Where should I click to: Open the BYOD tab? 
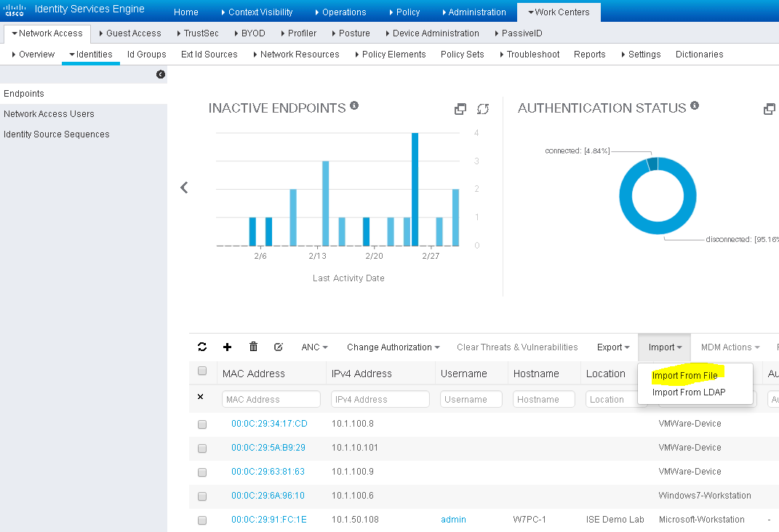click(x=250, y=33)
